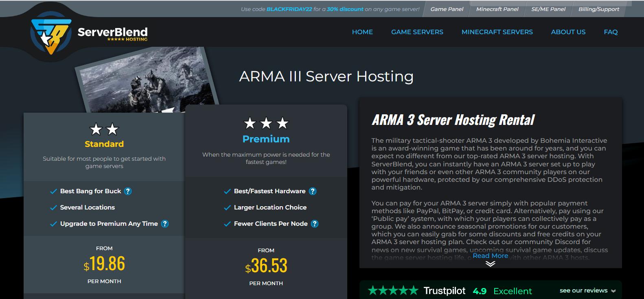Click the BLACKFRIDAY22 promo code
644x299 pixels.
(x=289, y=9)
